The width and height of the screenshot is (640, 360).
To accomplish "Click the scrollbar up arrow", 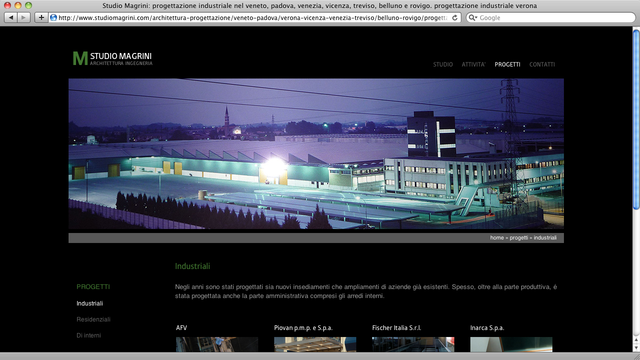I will 636,340.
